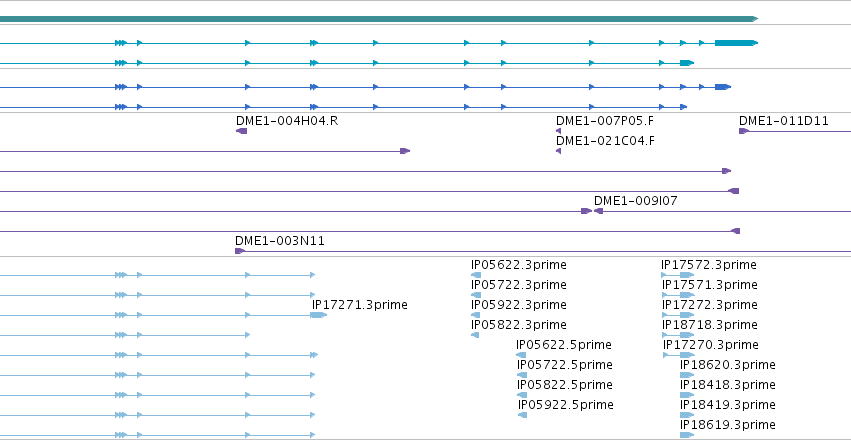Pick the IP05822.5prime EST label
This screenshot has height=440, width=851.
564,385
